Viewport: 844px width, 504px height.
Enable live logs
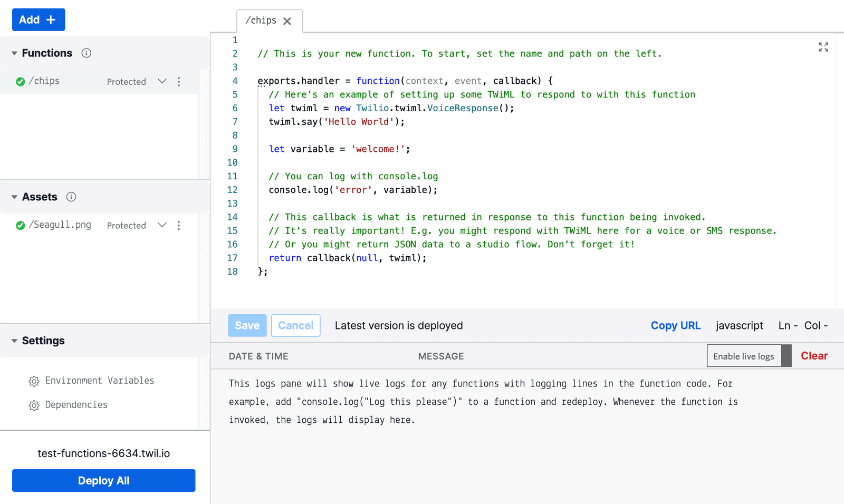[744, 356]
